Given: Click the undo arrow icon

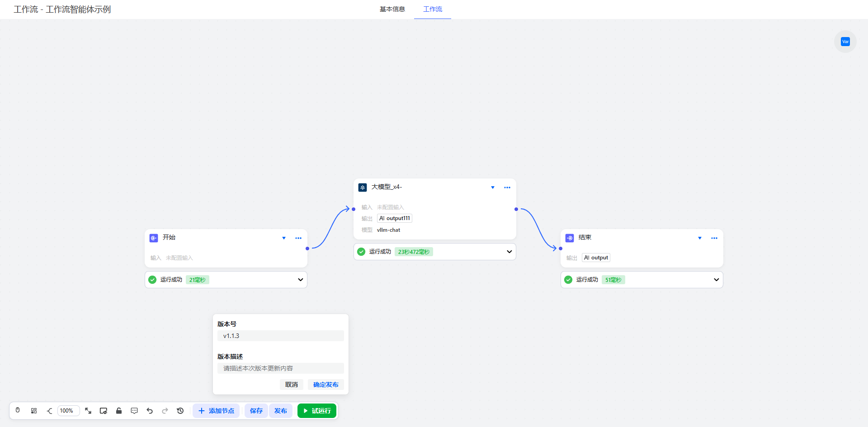Looking at the screenshot, I should [x=150, y=411].
